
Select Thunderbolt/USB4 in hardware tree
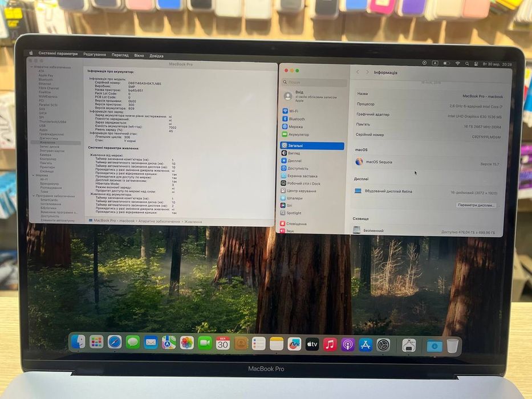point(52,121)
